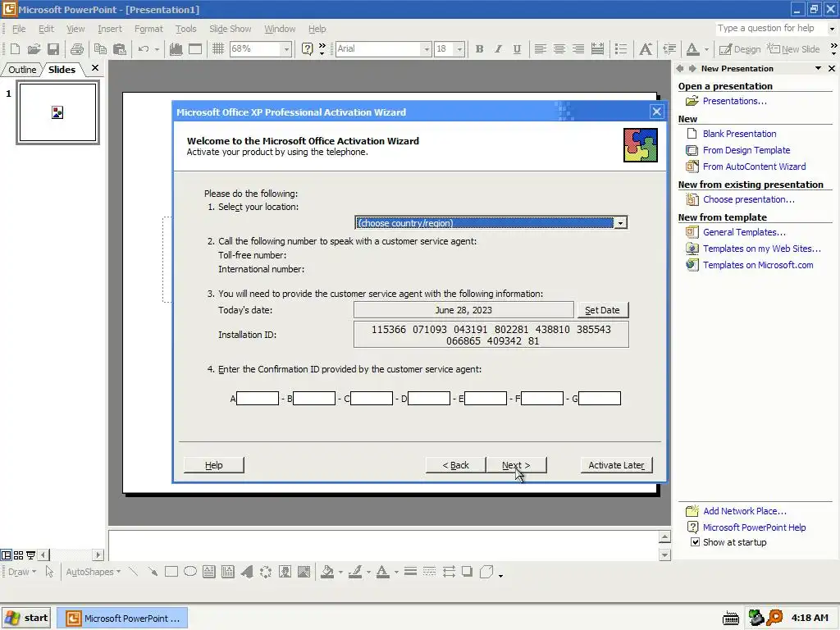The height and width of the screenshot is (630, 840).
Task: Open the Insert menu
Action: click(x=110, y=29)
